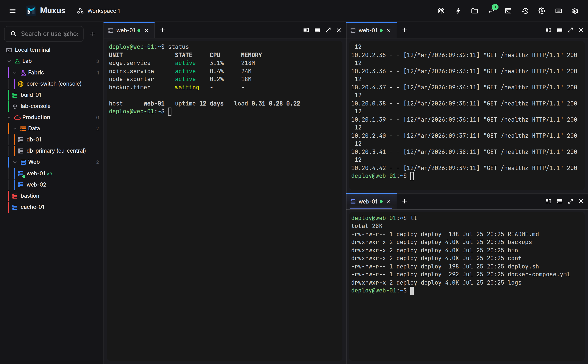Open the terminal snippets icon in header
The image size is (588, 364).
coord(508,11)
